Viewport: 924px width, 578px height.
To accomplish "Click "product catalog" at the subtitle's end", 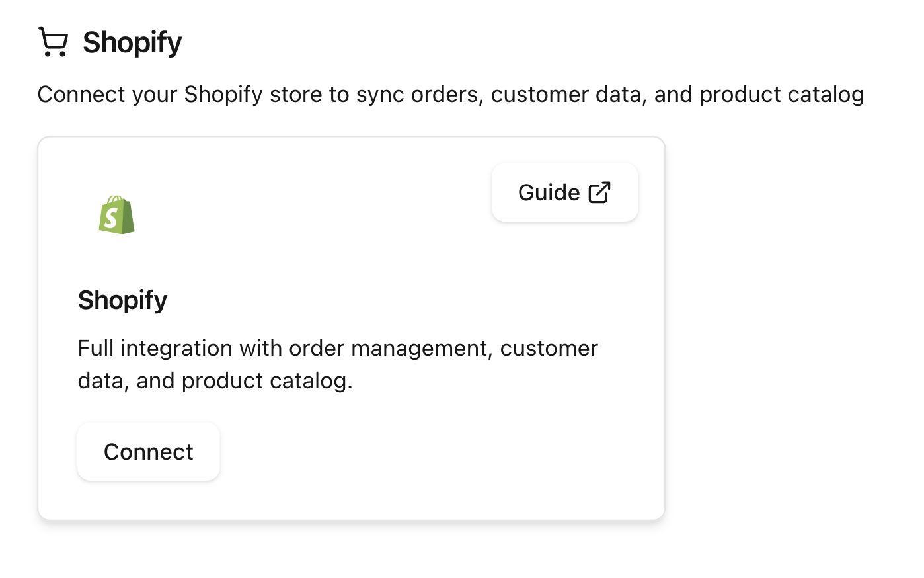I will (x=781, y=95).
